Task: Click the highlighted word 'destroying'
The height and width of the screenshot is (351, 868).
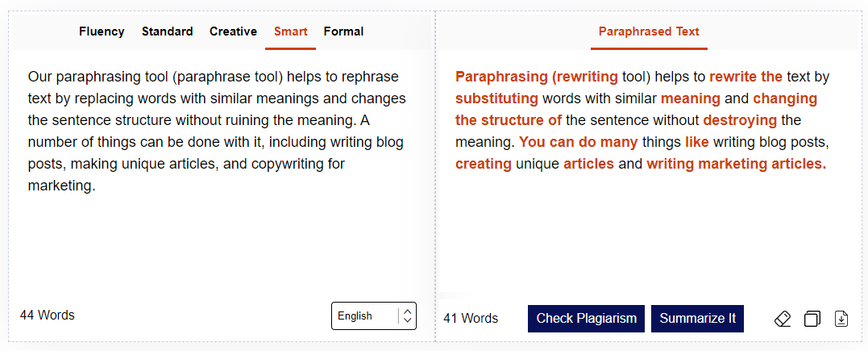Action: point(739,120)
